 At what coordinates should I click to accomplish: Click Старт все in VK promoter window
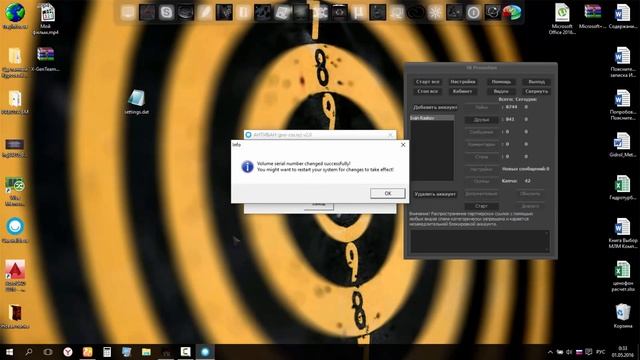point(428,82)
